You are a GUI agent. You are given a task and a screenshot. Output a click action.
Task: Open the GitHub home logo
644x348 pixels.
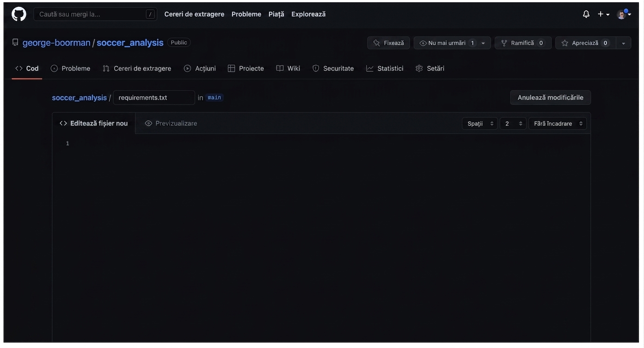pos(19,14)
